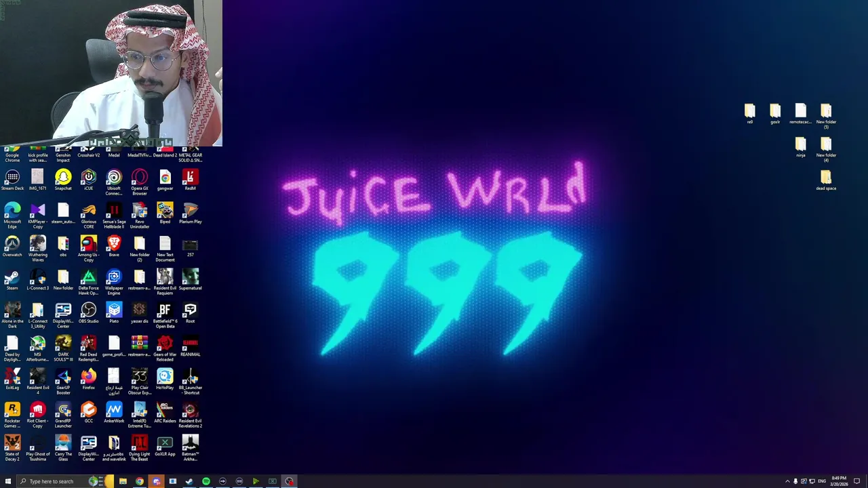Launch the GrandRP Launcher icon

point(63,415)
